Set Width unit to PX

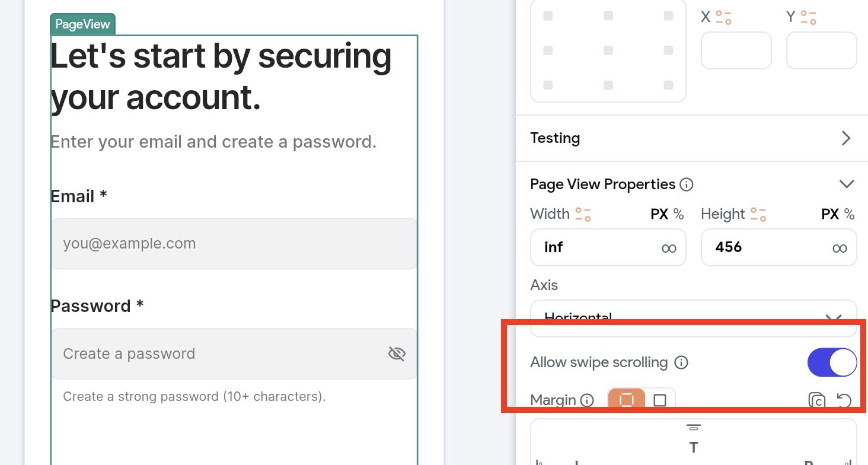click(659, 214)
